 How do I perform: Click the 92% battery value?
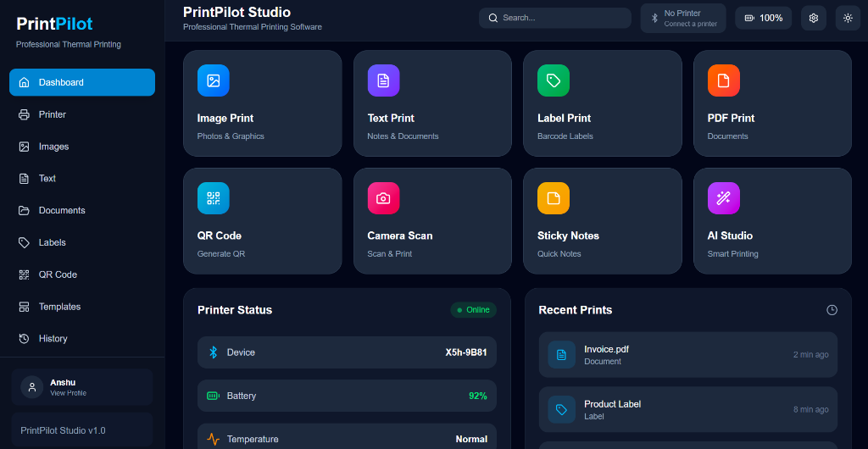[x=478, y=396]
